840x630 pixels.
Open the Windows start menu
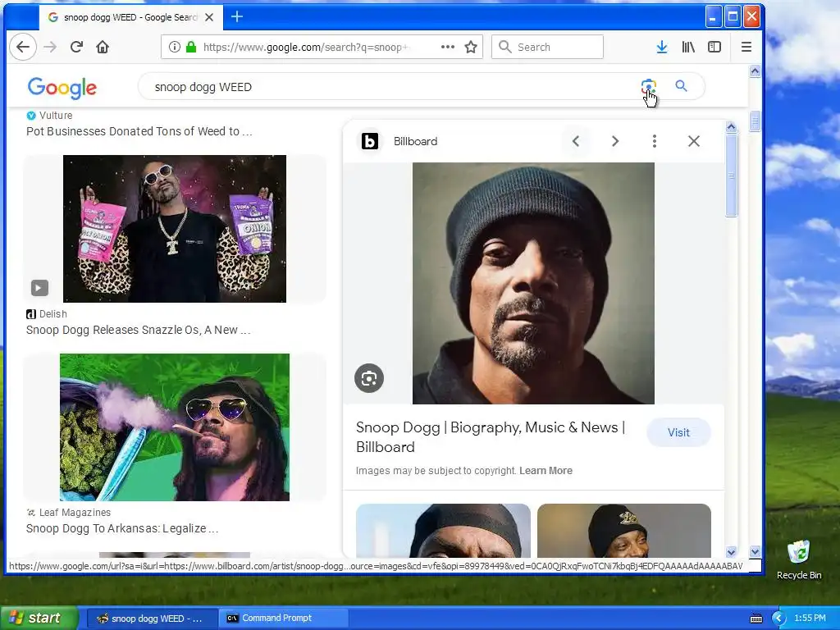[39, 619]
